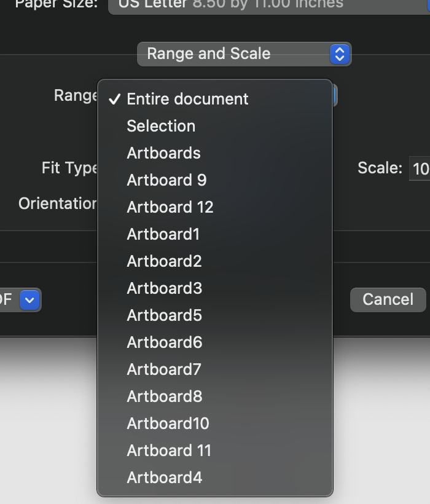Choose Artboard3 from the Range options
The image size is (430, 504).
214,288
